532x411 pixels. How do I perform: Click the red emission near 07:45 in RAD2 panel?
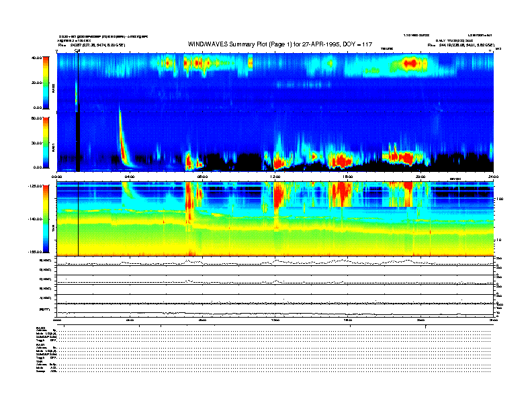(x=197, y=63)
